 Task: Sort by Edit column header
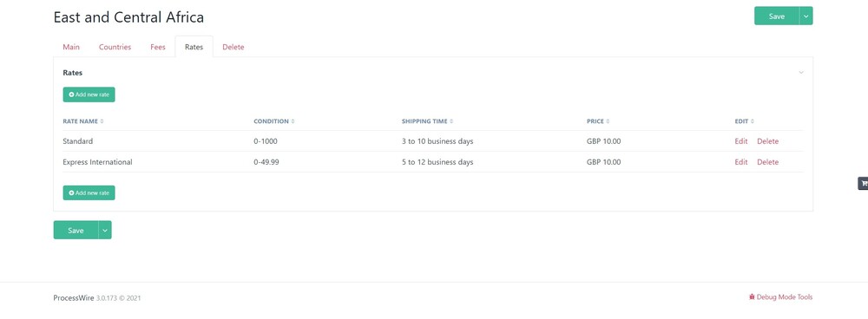pos(745,121)
